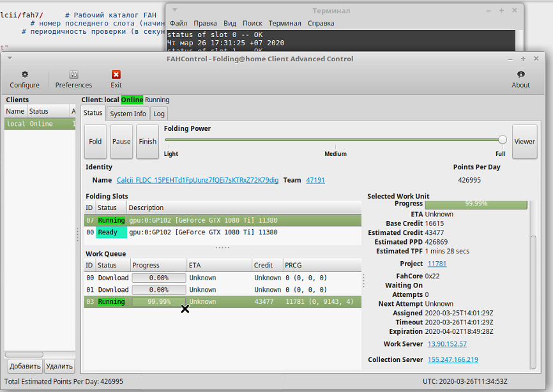Click the 99.99% progress bar in Work Queue
Viewport: 553px width, 392px height.
(x=159, y=302)
